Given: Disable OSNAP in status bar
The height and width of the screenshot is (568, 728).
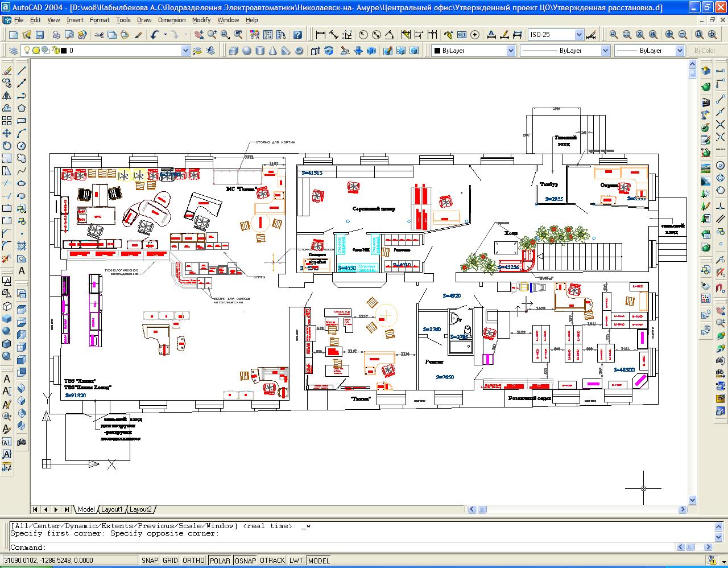Looking at the screenshot, I should pyautogui.click(x=245, y=561).
